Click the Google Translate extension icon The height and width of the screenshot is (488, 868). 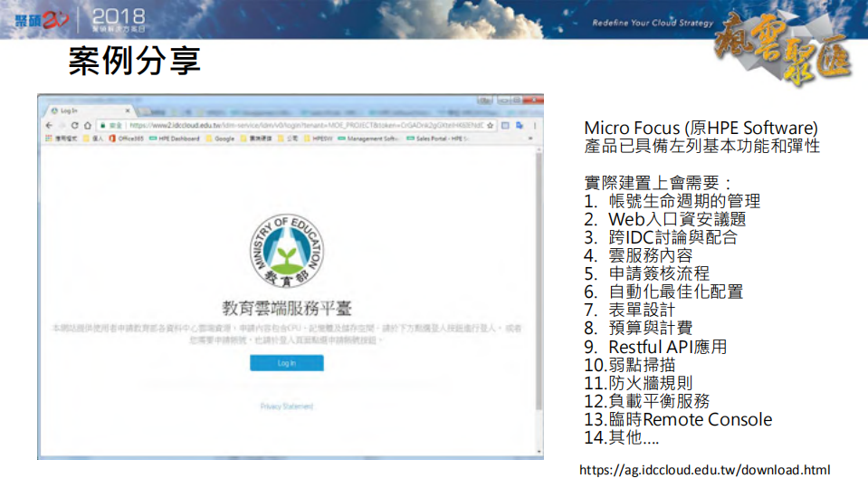click(x=520, y=126)
